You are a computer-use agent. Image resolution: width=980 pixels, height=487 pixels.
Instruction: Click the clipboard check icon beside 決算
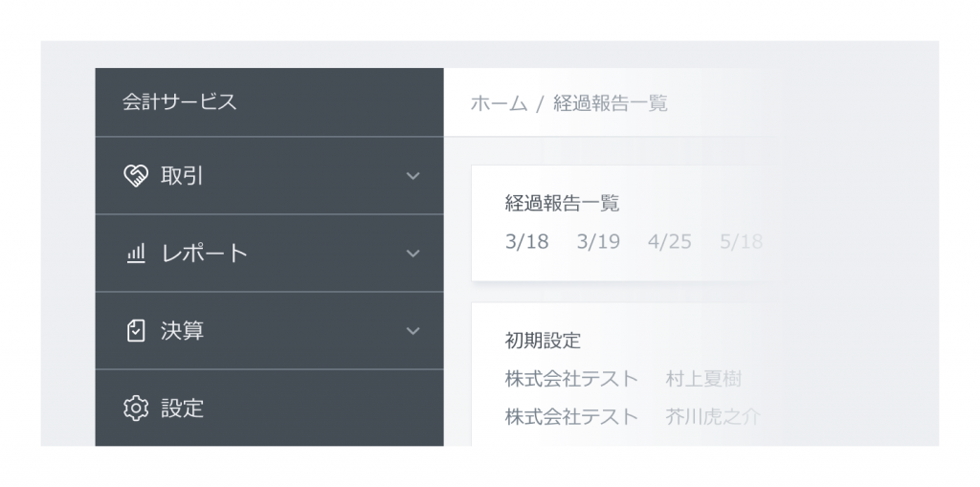[x=136, y=331]
